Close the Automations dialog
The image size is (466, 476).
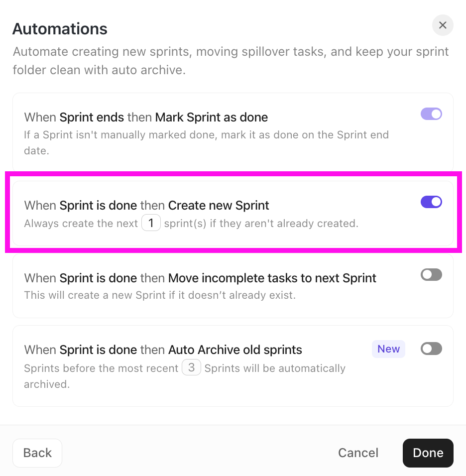(443, 25)
